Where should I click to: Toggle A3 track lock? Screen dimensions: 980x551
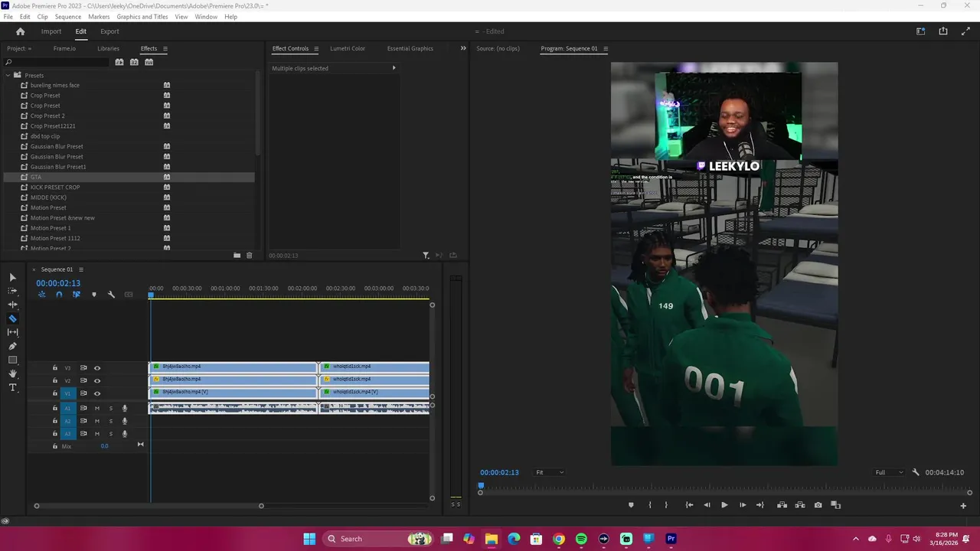pyautogui.click(x=54, y=434)
